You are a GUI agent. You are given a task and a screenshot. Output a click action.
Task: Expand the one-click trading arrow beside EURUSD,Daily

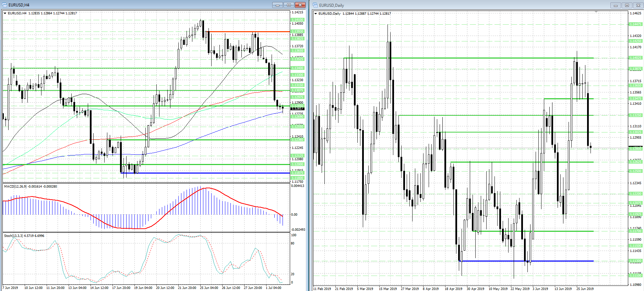(315, 14)
